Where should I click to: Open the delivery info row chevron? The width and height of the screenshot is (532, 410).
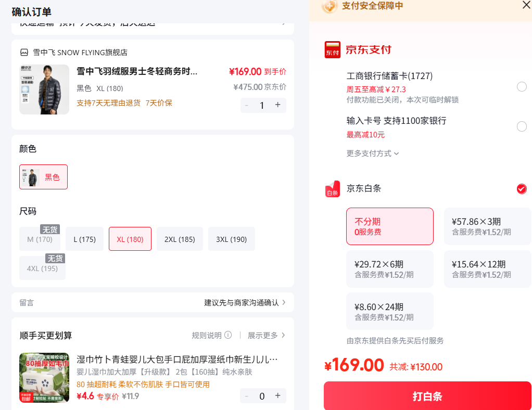click(x=284, y=24)
